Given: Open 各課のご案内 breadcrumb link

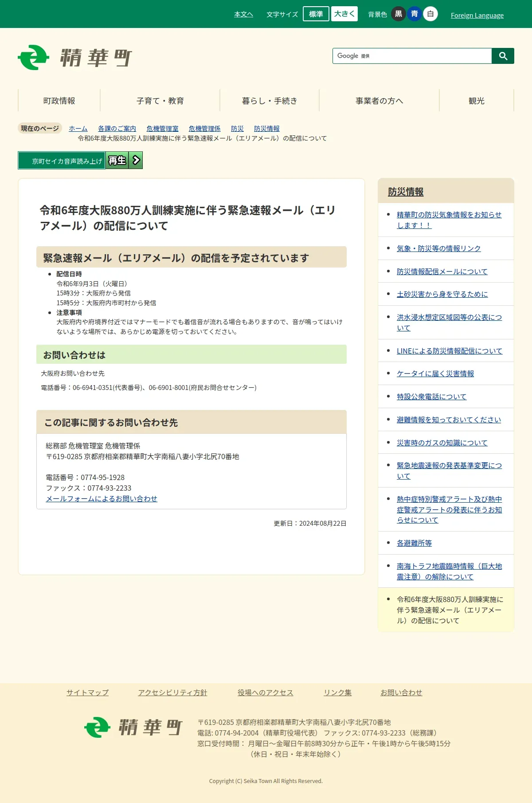Looking at the screenshot, I should tap(117, 128).
